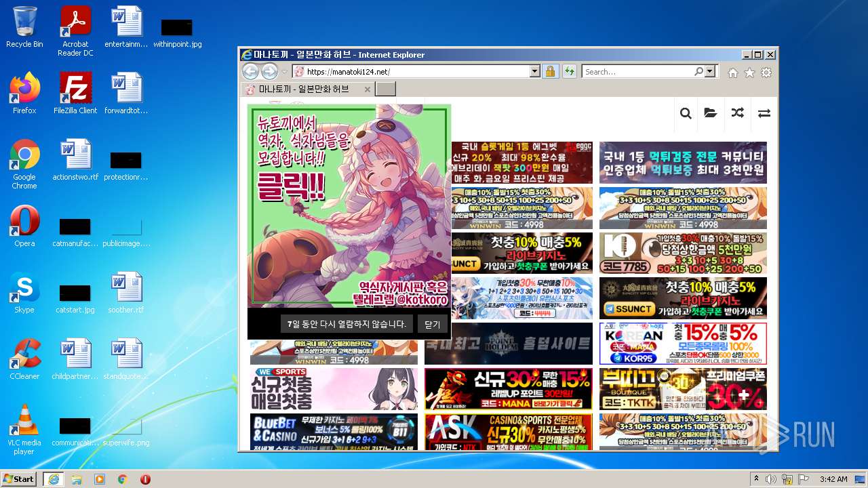Viewport: 868px width, 488px height.
Task: Open the 먹튀검증 전문 커뮤니티 banner
Action: point(683,163)
